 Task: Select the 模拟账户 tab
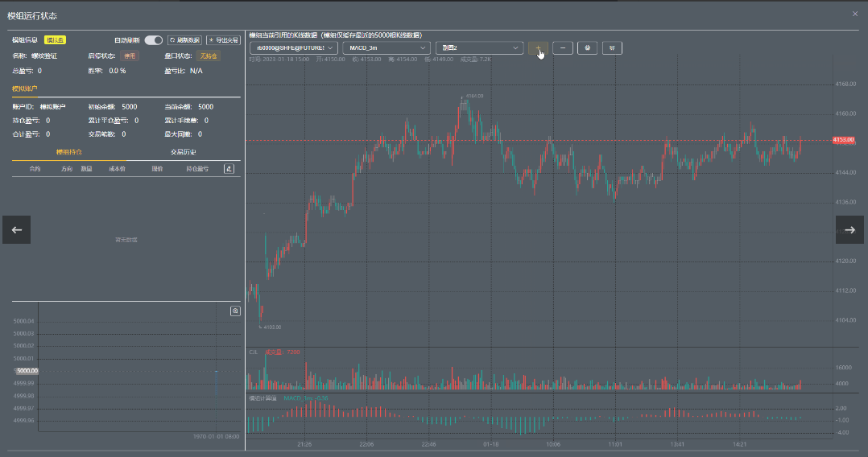(24, 89)
